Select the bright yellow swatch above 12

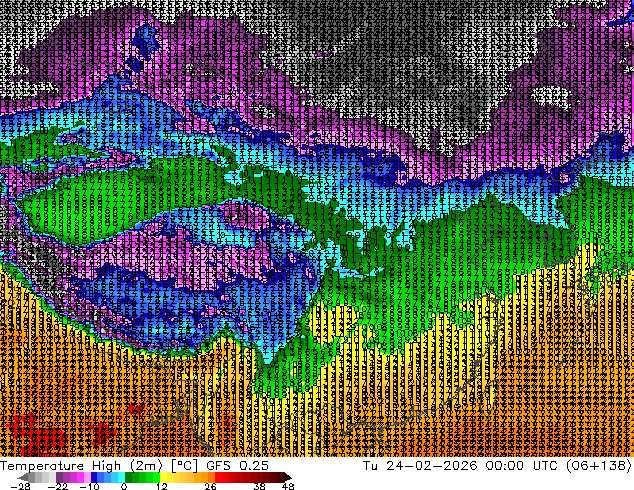click(x=163, y=477)
